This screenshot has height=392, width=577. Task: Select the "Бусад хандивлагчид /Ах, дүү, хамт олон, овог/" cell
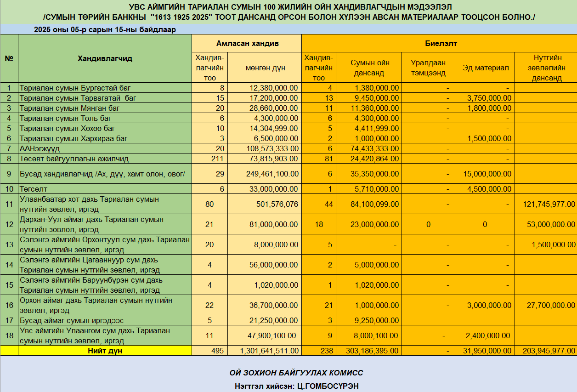coord(105,174)
